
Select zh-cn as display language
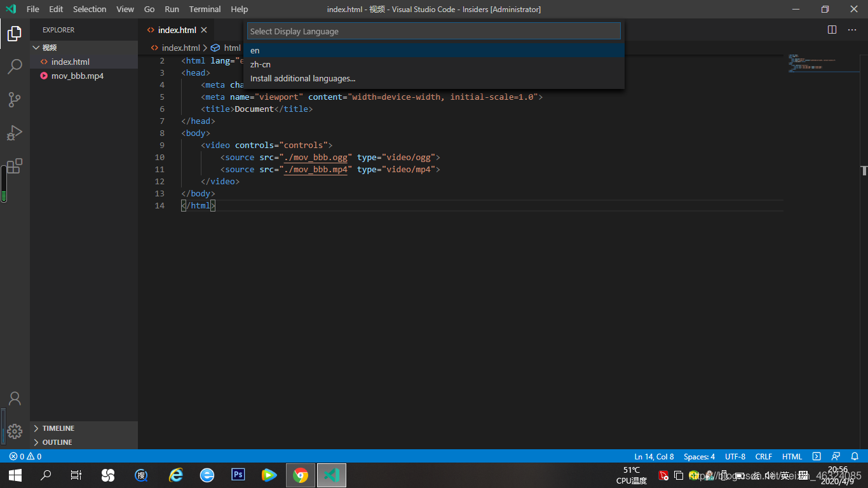(x=261, y=64)
